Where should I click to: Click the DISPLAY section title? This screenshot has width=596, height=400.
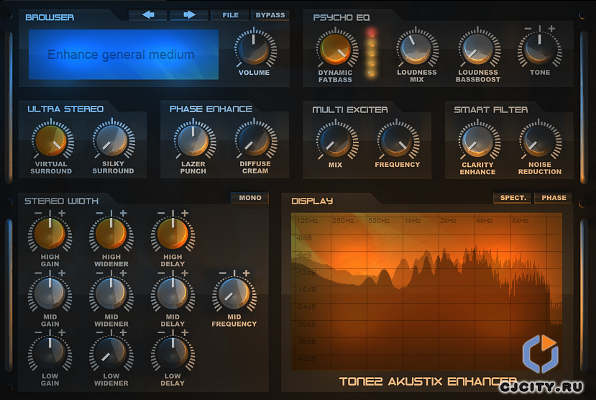click(x=312, y=201)
